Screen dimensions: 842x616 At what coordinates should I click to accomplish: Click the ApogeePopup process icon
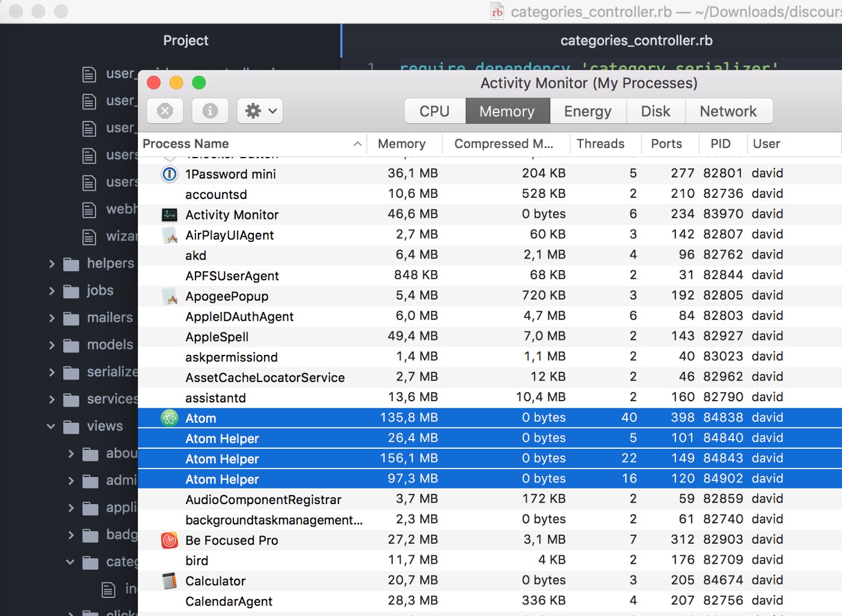pos(170,296)
